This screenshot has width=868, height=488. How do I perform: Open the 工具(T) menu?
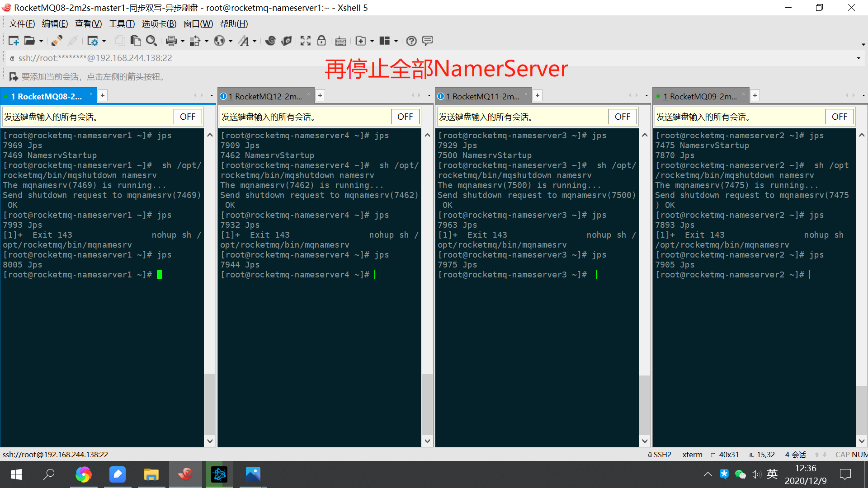[122, 24]
